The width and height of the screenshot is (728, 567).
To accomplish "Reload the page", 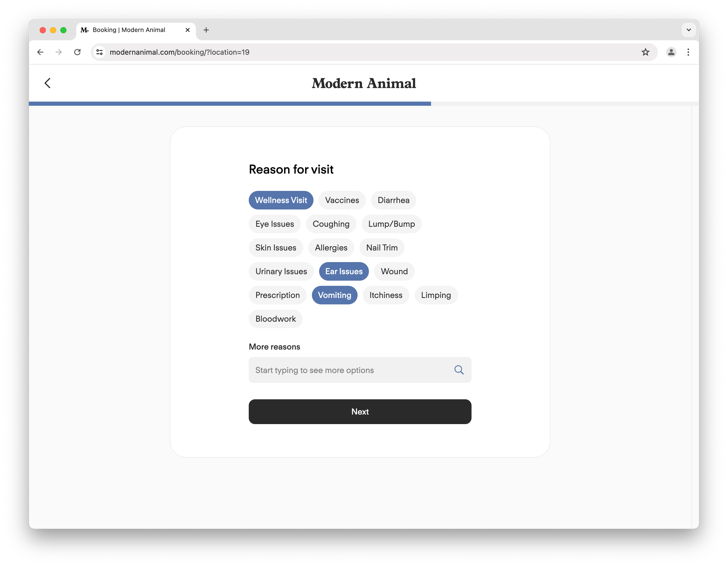I will [x=77, y=52].
